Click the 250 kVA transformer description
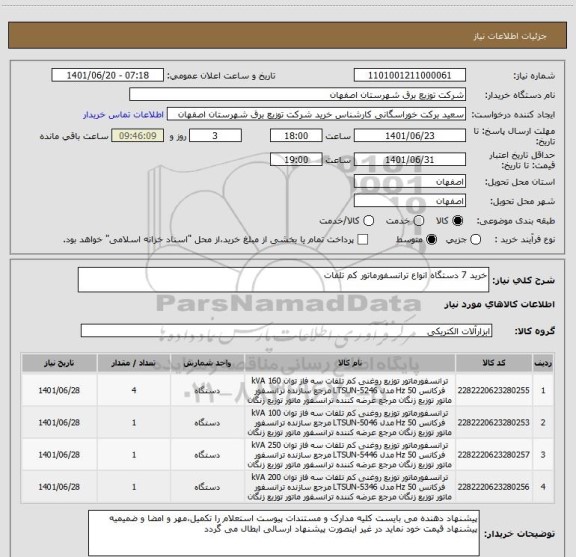This screenshot has width=576, height=557. pyautogui.click(x=350, y=455)
